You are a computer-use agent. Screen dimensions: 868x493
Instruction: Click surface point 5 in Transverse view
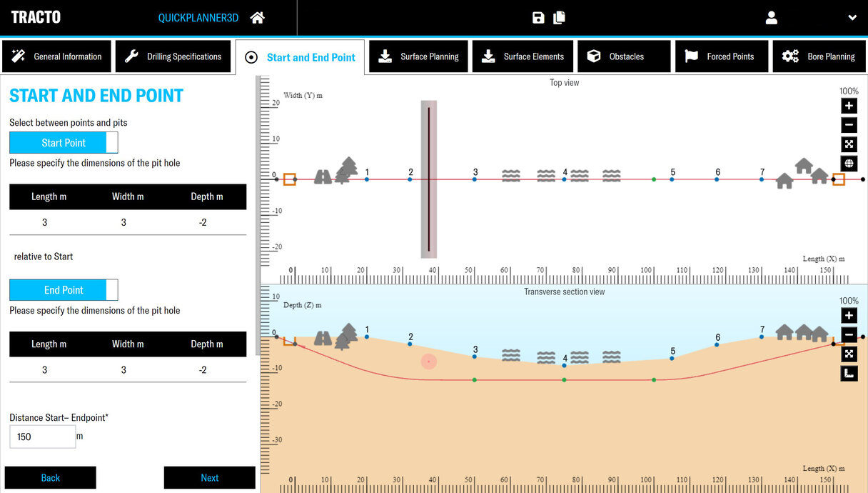tap(672, 358)
